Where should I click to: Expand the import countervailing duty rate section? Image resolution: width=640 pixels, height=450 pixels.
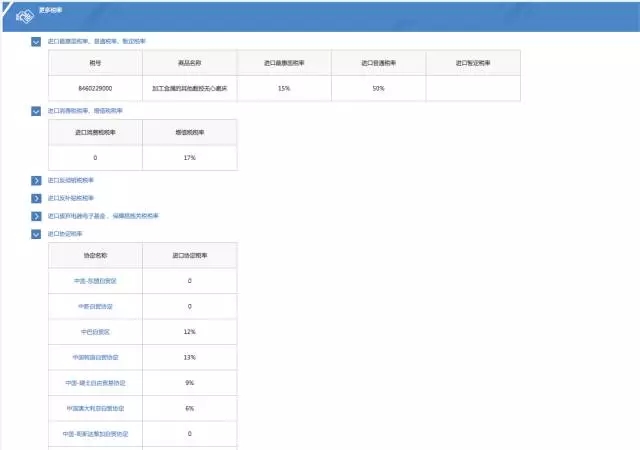point(36,198)
